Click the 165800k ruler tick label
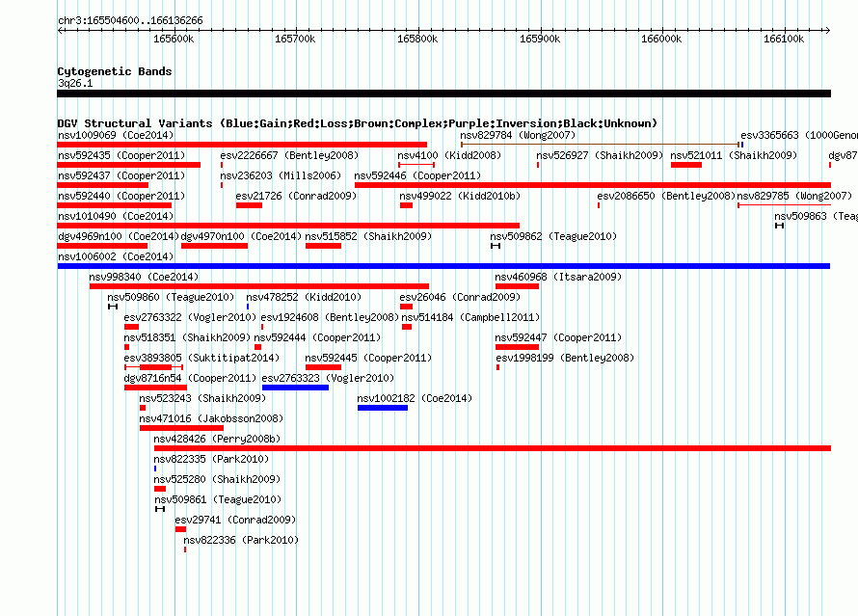 coord(417,39)
